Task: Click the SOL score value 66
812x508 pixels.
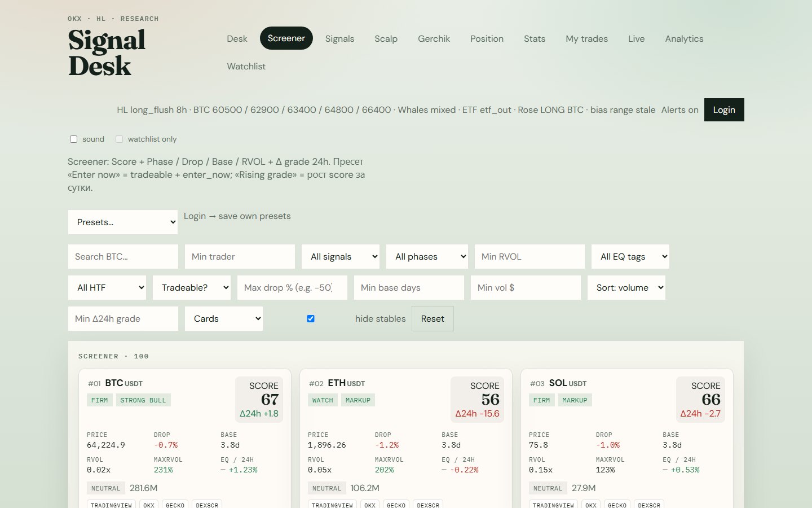Action: 711,400
